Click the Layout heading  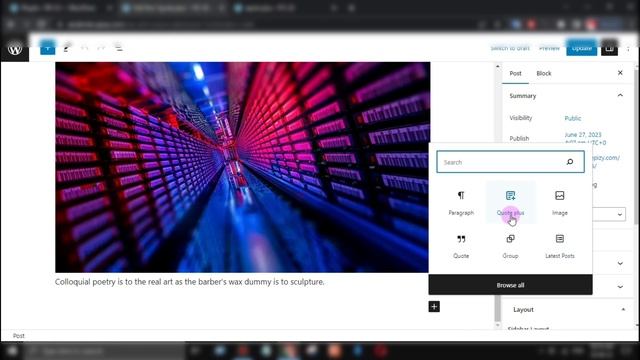click(x=523, y=309)
